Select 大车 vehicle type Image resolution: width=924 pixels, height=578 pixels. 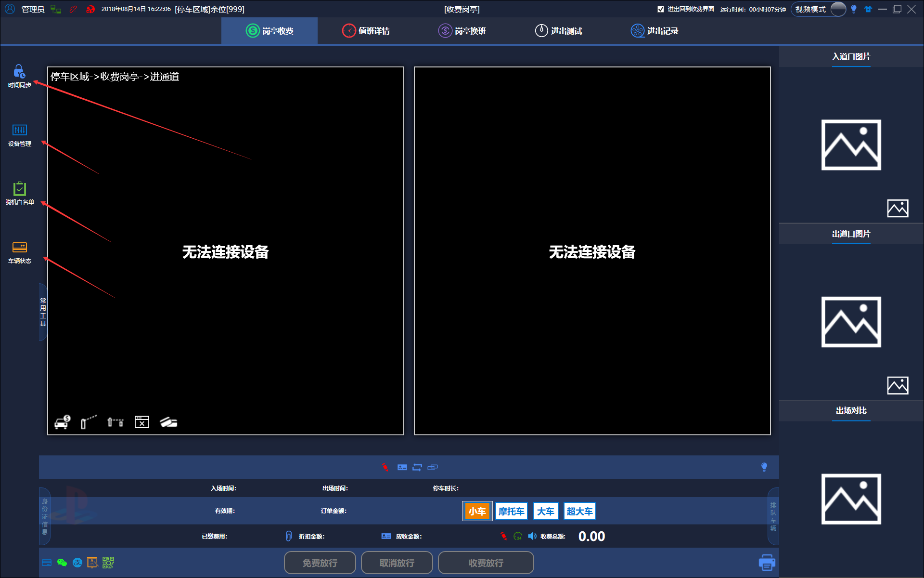[x=546, y=511]
